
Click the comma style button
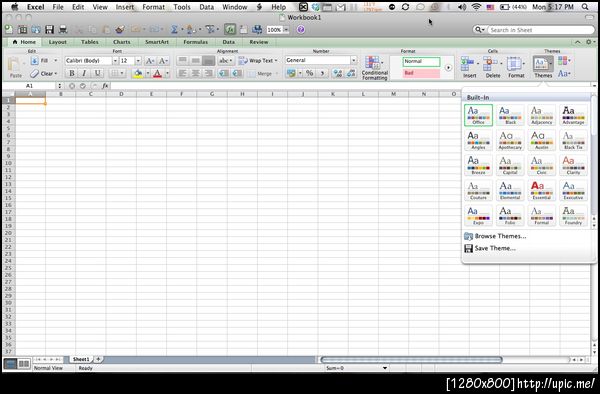[x=322, y=73]
